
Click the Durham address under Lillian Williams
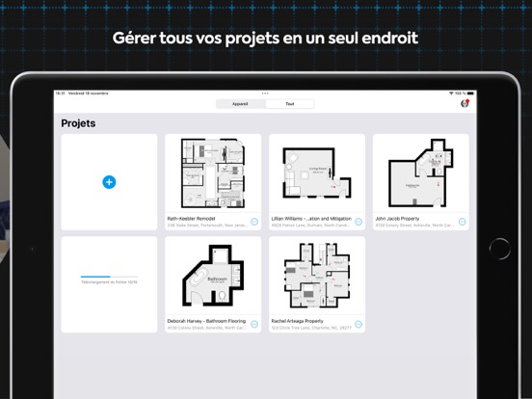click(310, 226)
